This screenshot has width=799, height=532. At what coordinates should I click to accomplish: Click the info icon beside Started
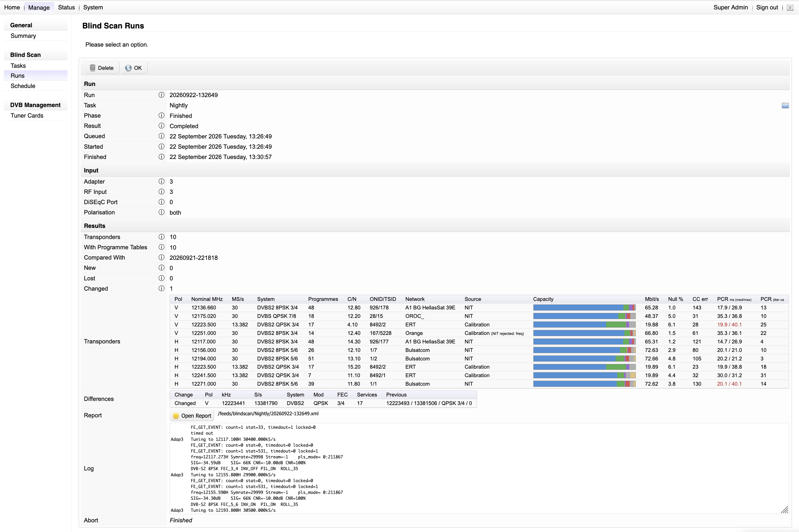tap(161, 147)
